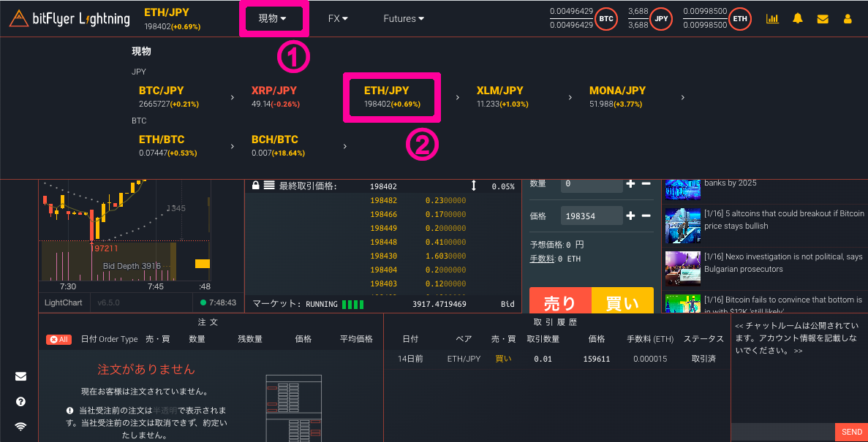The image size is (868, 442).
Task: Open notifications bell icon
Action: click(x=798, y=19)
